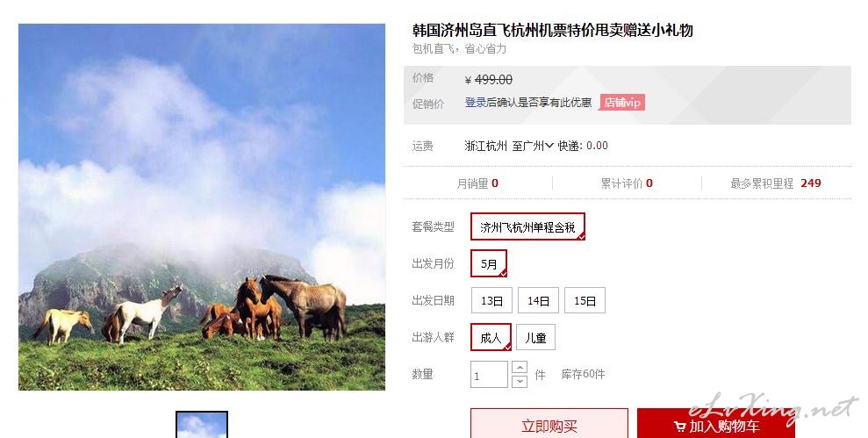Screen dimensions: 868x438
Task: Select 5月 as departure month
Action: click(x=489, y=263)
